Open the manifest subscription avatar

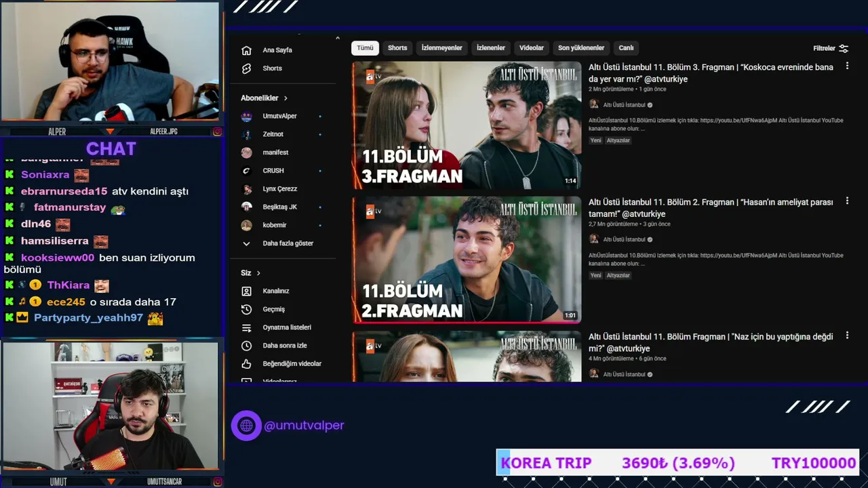[x=247, y=152]
